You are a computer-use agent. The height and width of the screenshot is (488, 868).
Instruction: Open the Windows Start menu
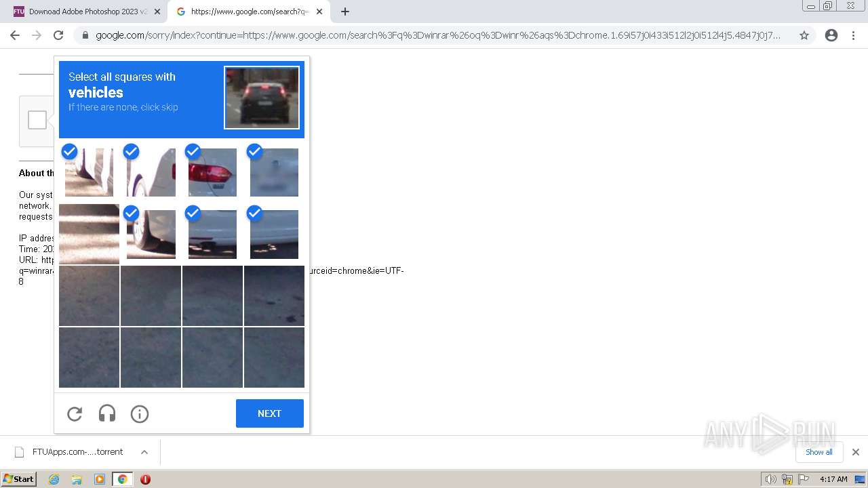18,479
